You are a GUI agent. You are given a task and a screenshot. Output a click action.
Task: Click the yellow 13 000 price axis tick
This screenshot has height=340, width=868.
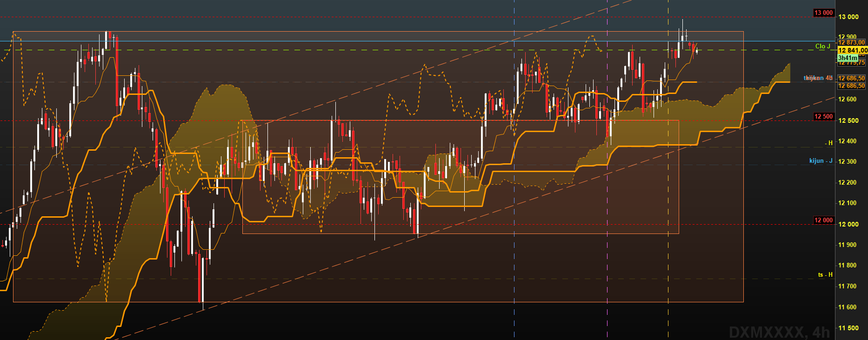(x=848, y=17)
